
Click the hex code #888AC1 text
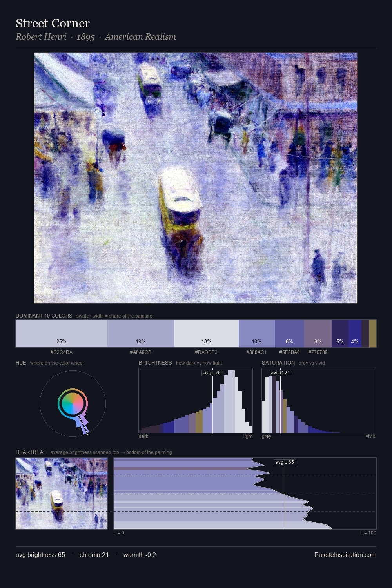pos(257,352)
